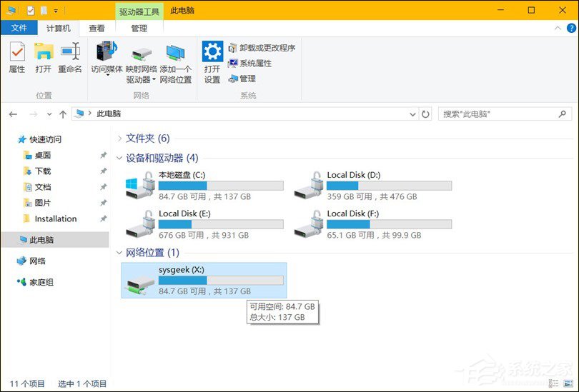The width and height of the screenshot is (579, 392).
Task: Click the Back navigation arrow
Action: 14,114
